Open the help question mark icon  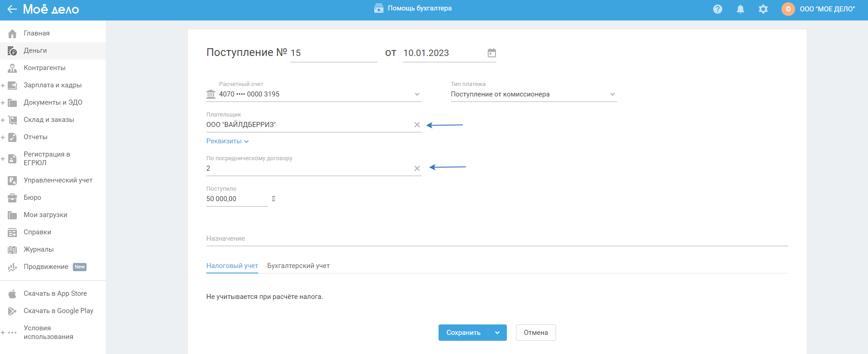tap(718, 9)
